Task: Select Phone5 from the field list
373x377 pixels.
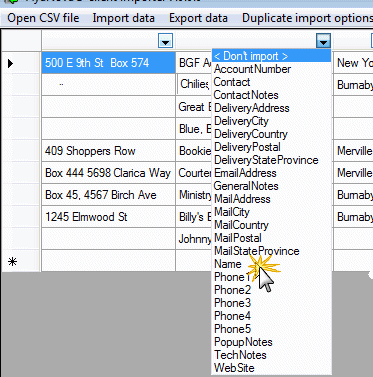Action: coord(271,329)
